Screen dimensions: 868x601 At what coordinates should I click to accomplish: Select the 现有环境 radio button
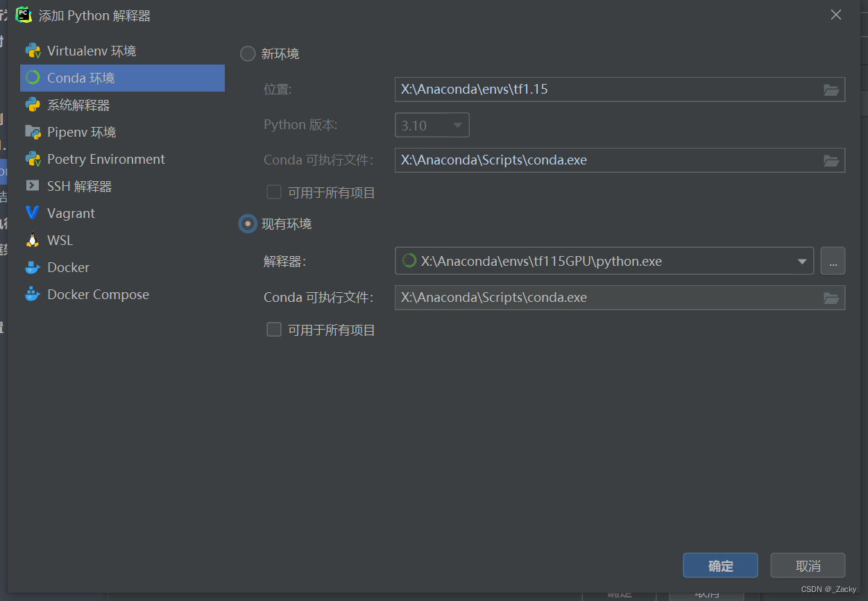point(248,223)
